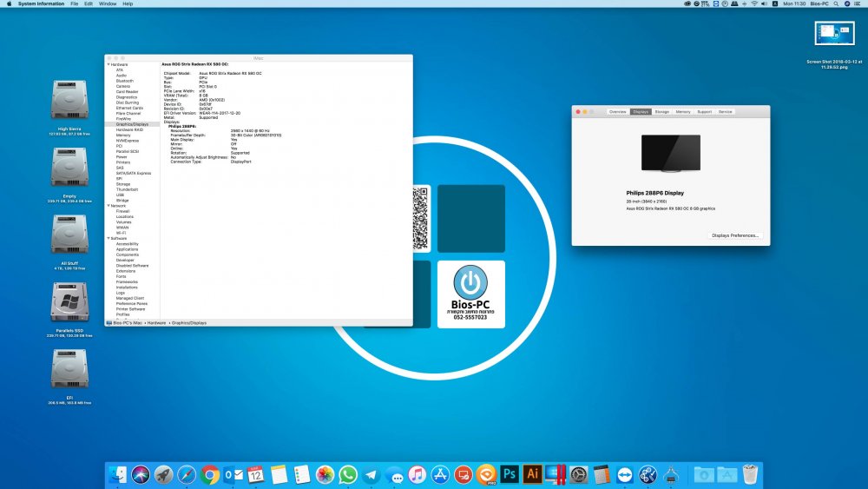Open Launchpad rocket icon in dock
Viewport: 868px width, 489px height.
[x=163, y=474]
